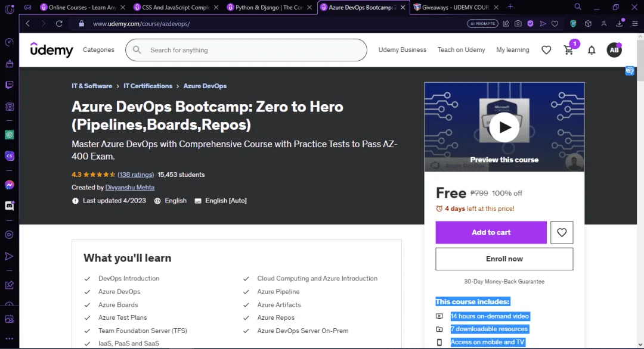Open the paper plane Flow icon in sidebar
This screenshot has height=349, width=644.
pyautogui.click(x=9, y=256)
